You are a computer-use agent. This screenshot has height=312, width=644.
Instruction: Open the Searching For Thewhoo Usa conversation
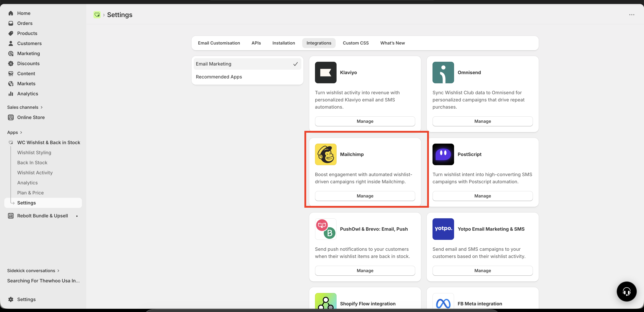(x=43, y=281)
